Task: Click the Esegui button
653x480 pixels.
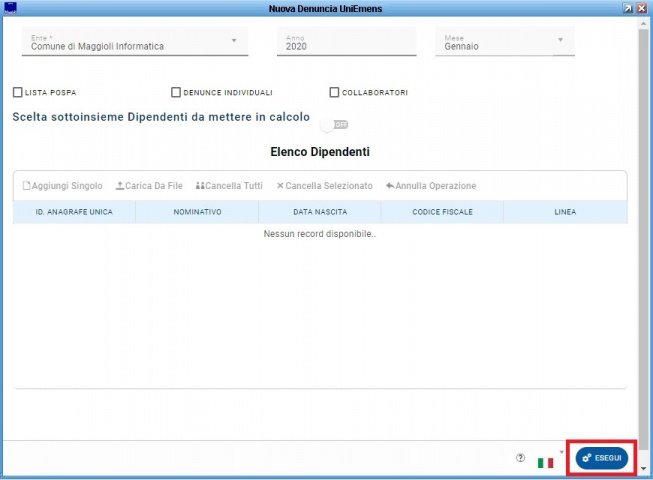Action: click(x=602, y=457)
